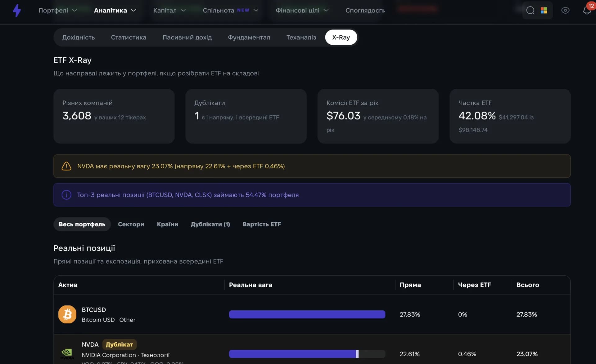The width and height of the screenshot is (596, 364).
Task: Click the BTCUSD 0% through-ETF value
Action: click(x=463, y=314)
